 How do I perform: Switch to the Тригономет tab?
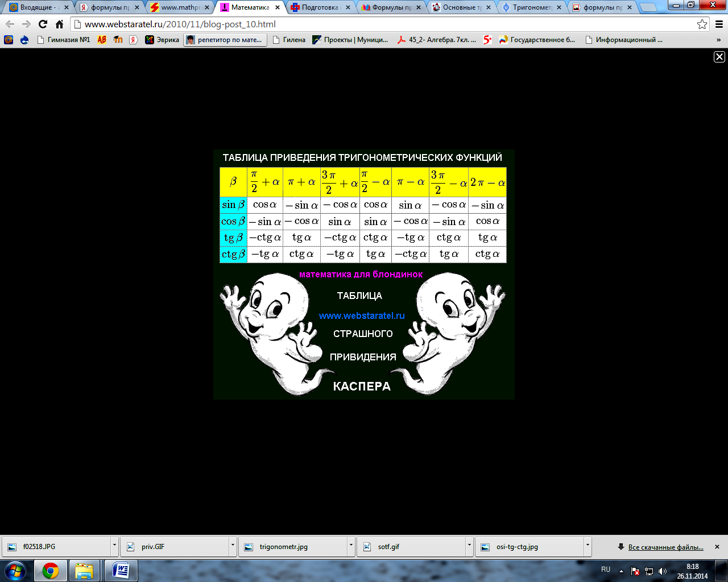[x=531, y=7]
